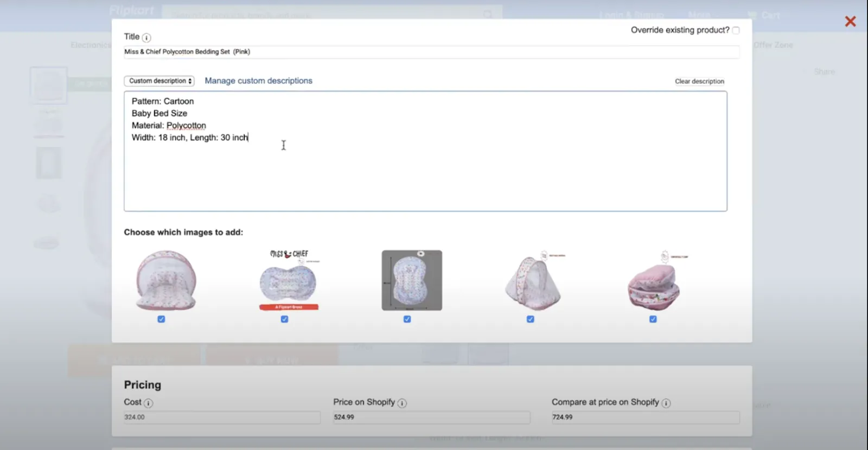Click the info icon next to Title
868x450 pixels.
point(146,37)
